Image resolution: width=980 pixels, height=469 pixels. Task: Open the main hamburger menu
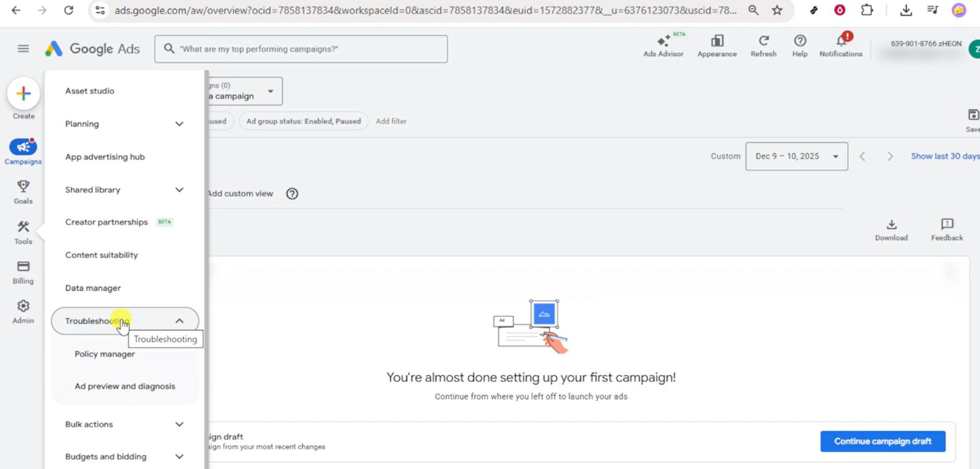23,48
